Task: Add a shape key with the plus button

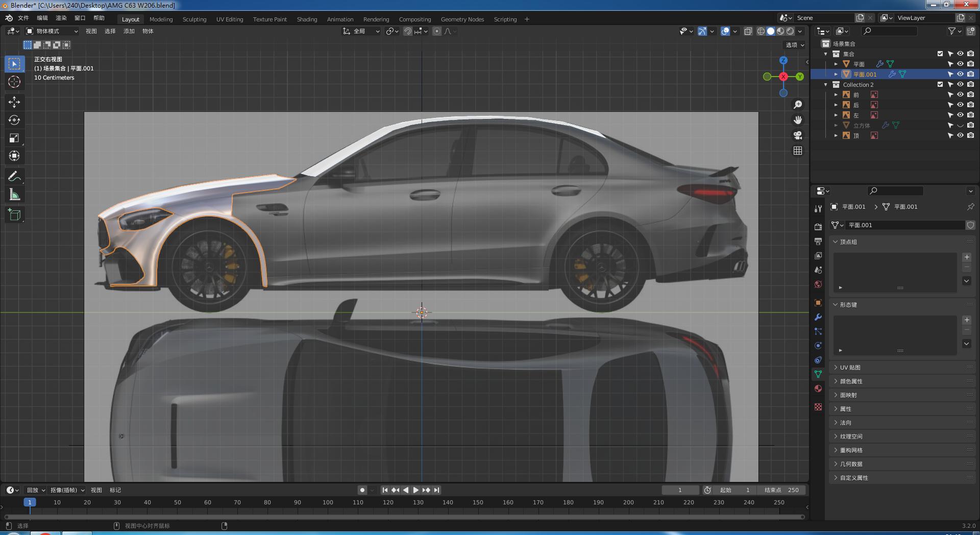Action: click(x=967, y=320)
